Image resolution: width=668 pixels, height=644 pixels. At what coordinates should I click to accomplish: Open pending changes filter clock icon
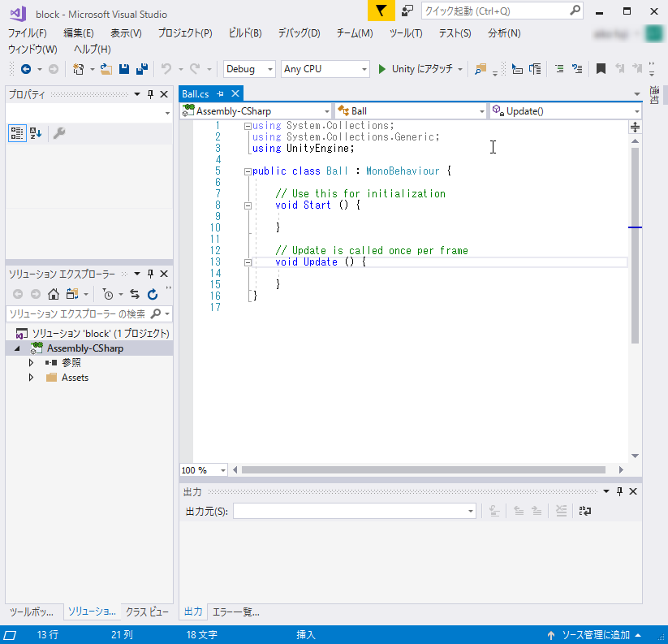[108, 294]
